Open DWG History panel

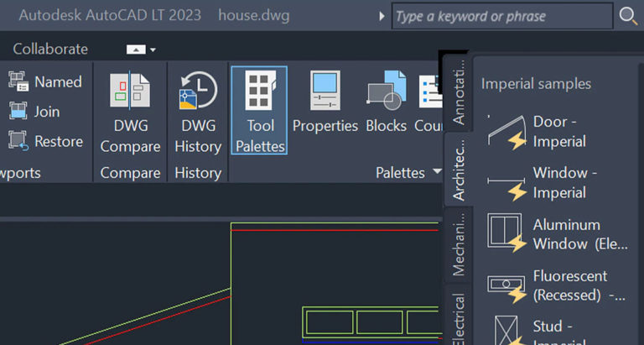click(198, 112)
